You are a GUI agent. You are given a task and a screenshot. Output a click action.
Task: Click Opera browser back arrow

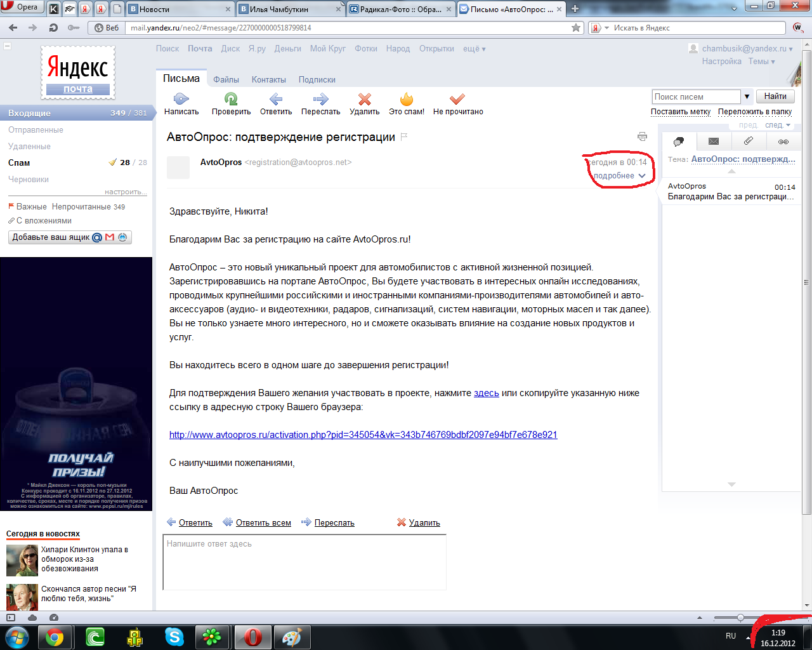tap(13, 28)
